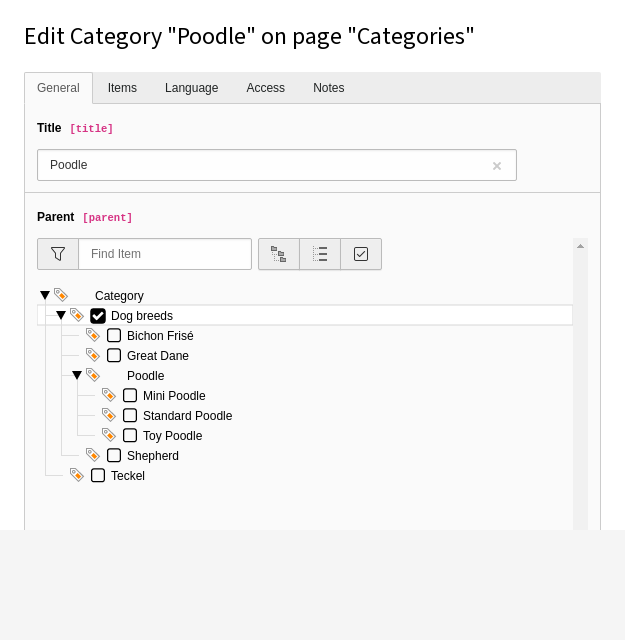
Task: Click the tag icon beside Dog breeds
Action: point(77,316)
